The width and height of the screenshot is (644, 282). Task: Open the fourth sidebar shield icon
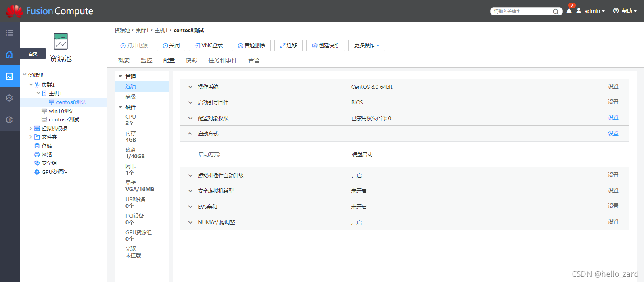[9, 120]
